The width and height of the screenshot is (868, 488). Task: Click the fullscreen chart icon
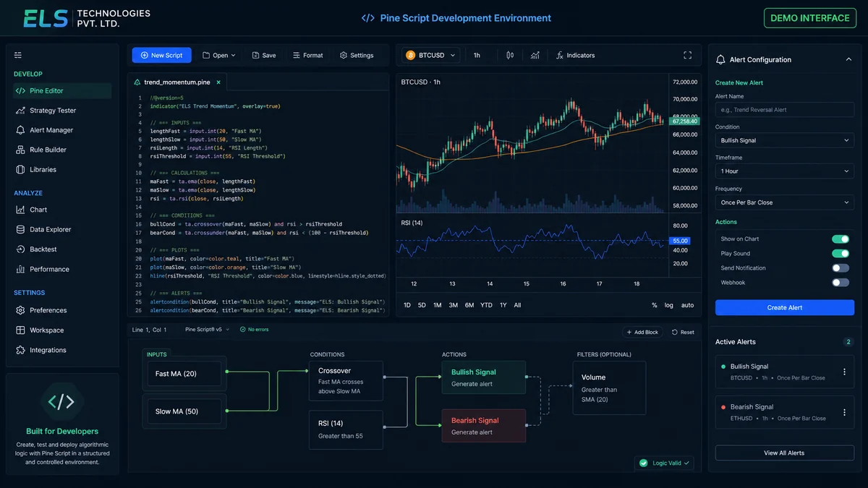pos(688,55)
